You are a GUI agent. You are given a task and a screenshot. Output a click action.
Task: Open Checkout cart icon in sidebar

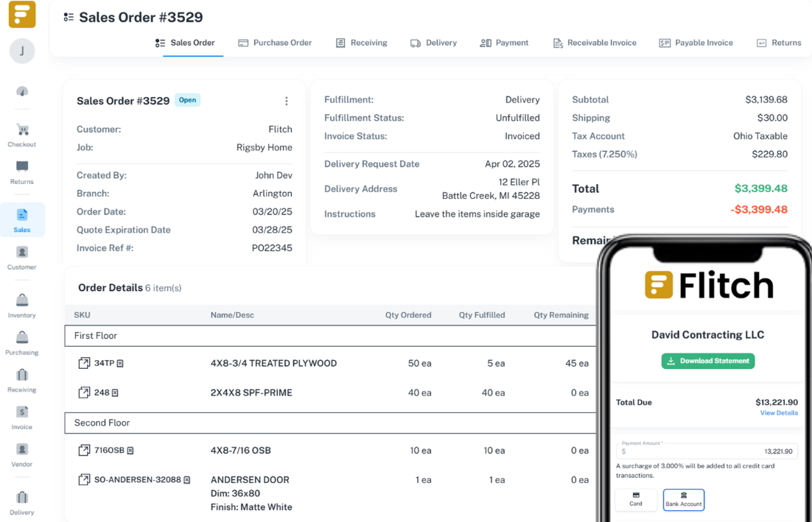point(22,130)
